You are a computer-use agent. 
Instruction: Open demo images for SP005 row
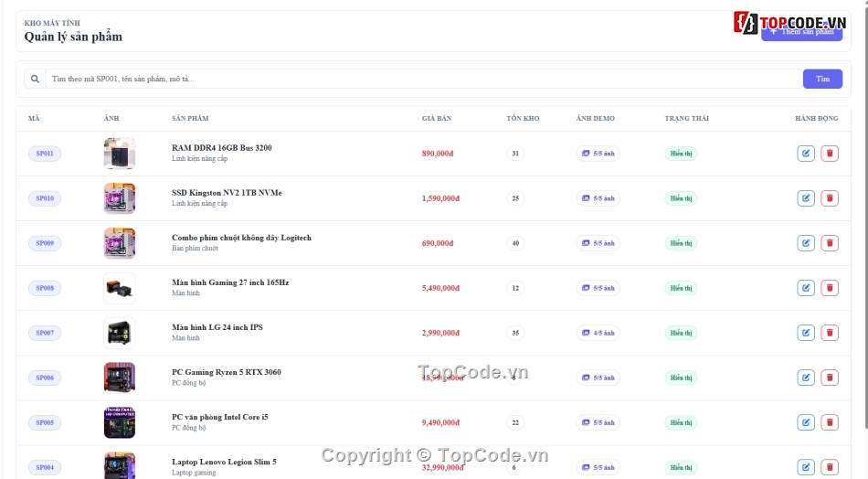coord(598,422)
